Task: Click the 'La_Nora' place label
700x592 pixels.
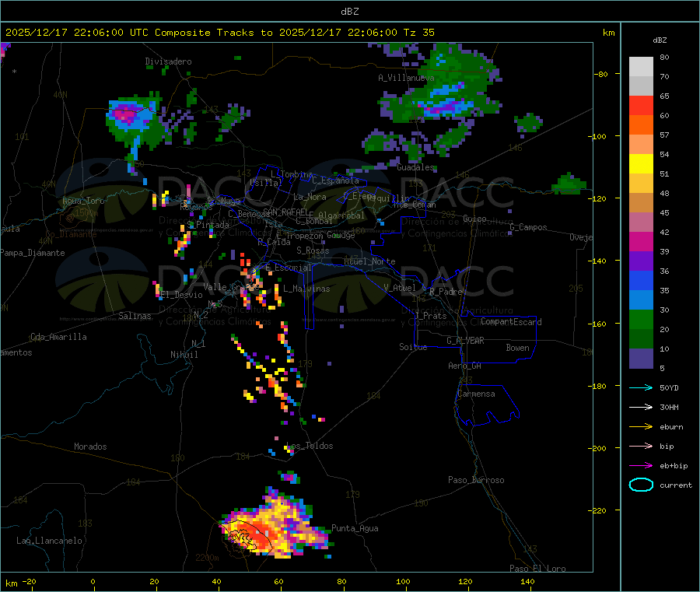Action: 310,197
